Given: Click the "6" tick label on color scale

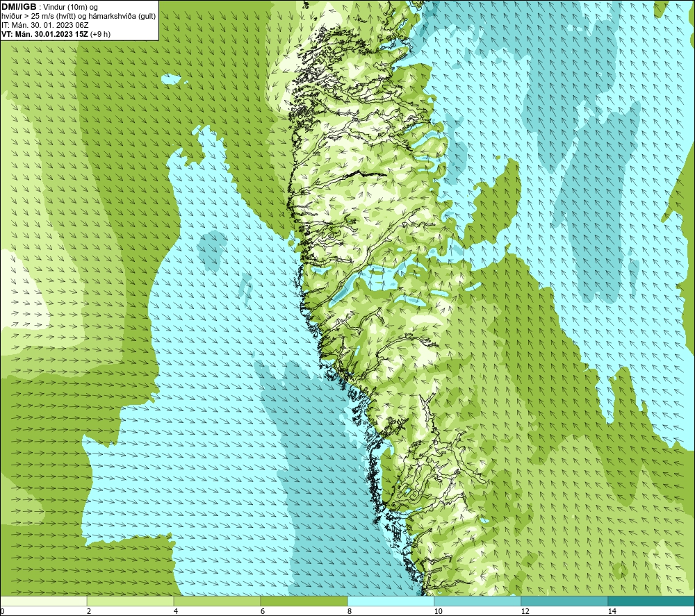Looking at the screenshot, I should [x=263, y=611].
